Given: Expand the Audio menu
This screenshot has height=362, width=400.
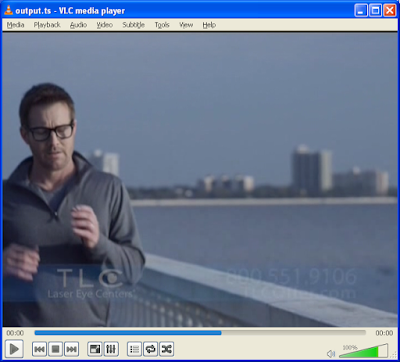Looking at the screenshot, I should pos(78,25).
